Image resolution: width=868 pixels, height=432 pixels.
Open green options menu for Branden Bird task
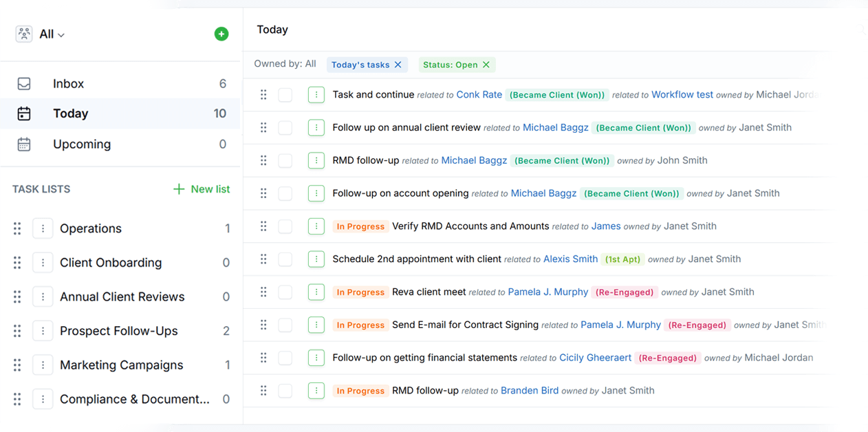[x=316, y=391]
